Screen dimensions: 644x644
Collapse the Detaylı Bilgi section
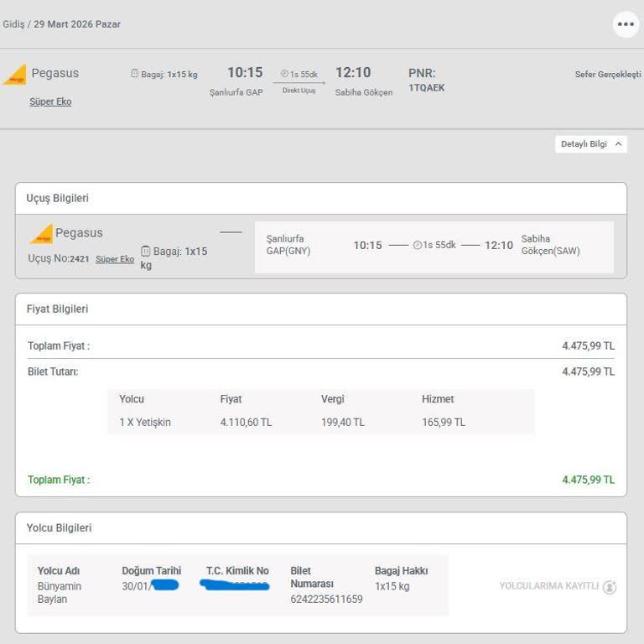click(590, 144)
